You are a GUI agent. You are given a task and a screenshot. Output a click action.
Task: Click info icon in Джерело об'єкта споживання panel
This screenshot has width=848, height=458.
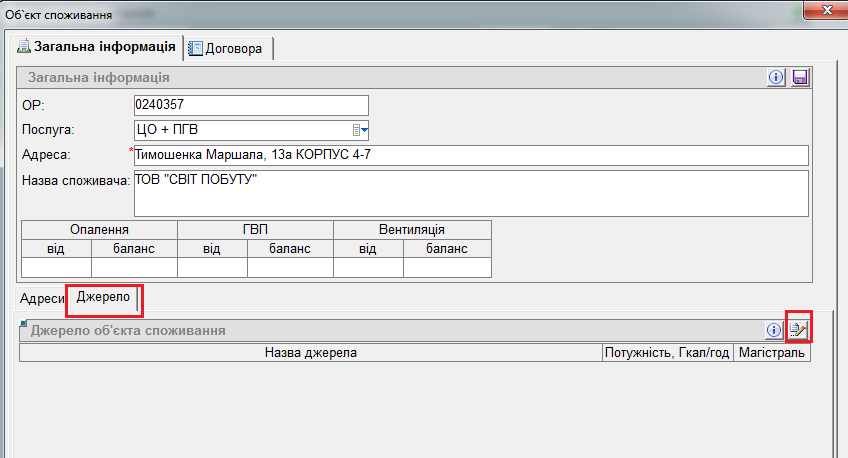(773, 329)
